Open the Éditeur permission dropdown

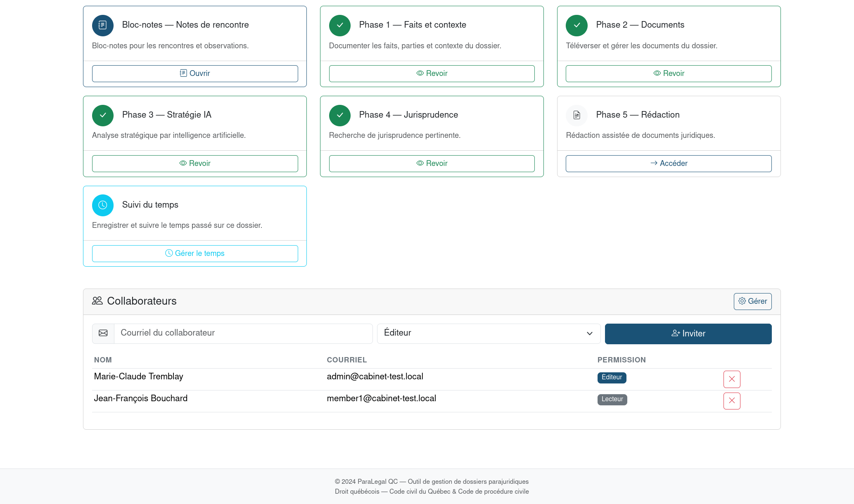coord(488,333)
